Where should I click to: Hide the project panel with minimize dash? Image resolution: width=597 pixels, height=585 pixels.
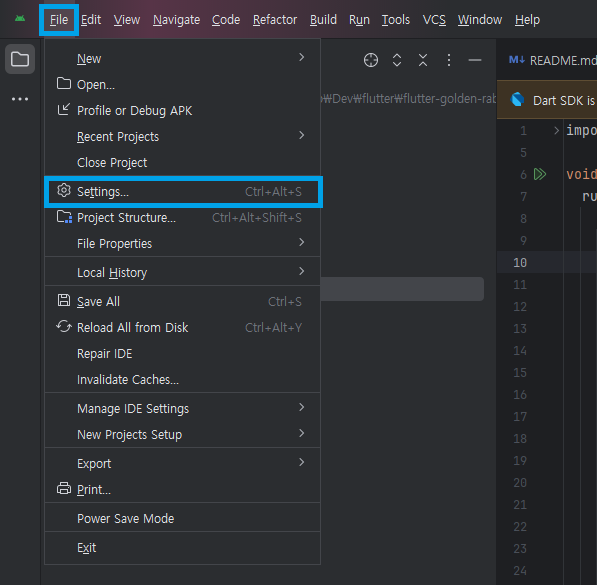click(475, 60)
